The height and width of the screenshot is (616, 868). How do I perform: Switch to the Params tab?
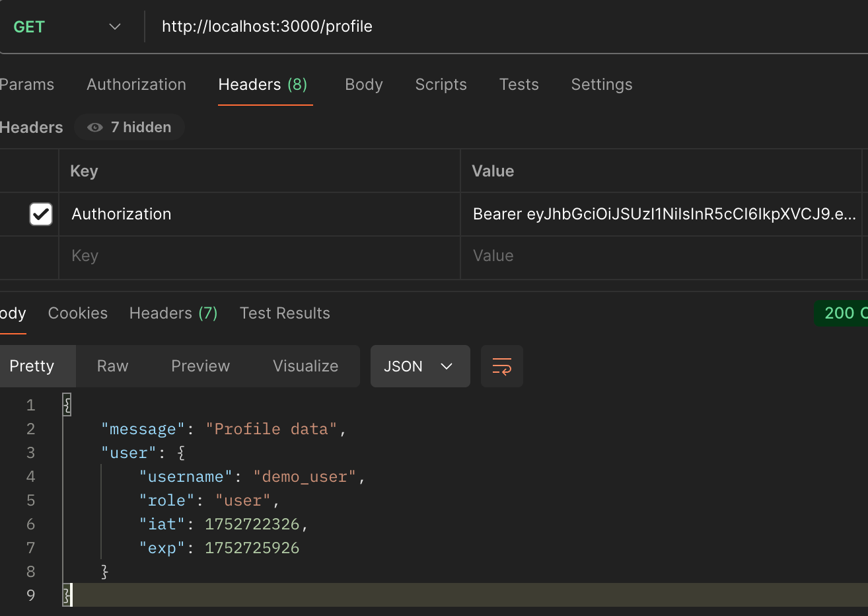(x=26, y=85)
